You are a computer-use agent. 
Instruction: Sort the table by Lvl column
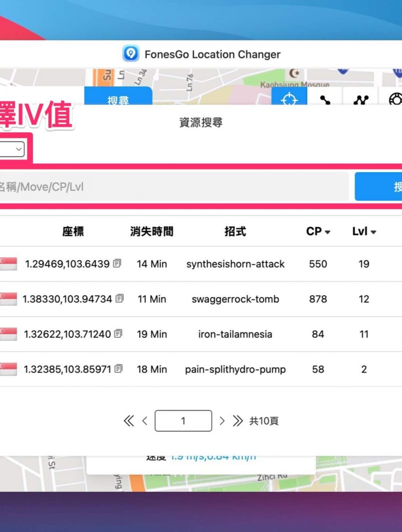364,231
